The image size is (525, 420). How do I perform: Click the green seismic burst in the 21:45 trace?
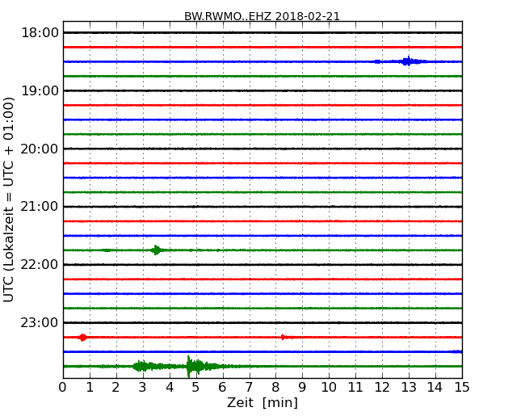pos(156,250)
